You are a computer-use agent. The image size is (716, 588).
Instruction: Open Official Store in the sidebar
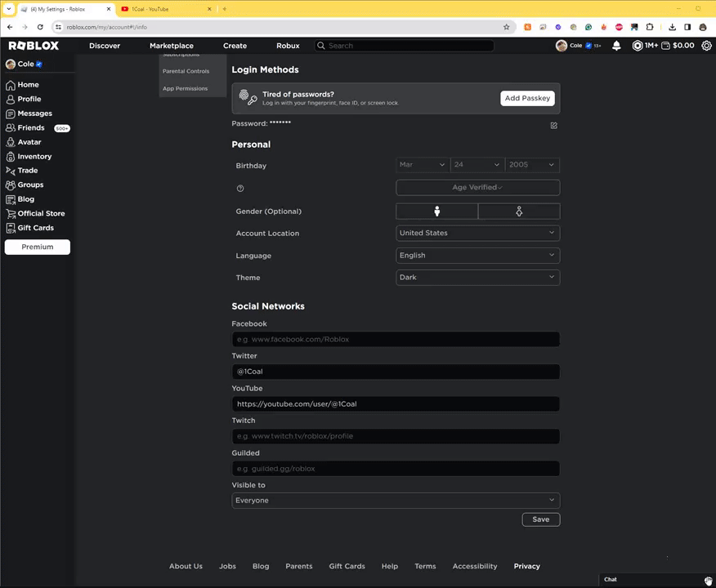click(x=35, y=213)
